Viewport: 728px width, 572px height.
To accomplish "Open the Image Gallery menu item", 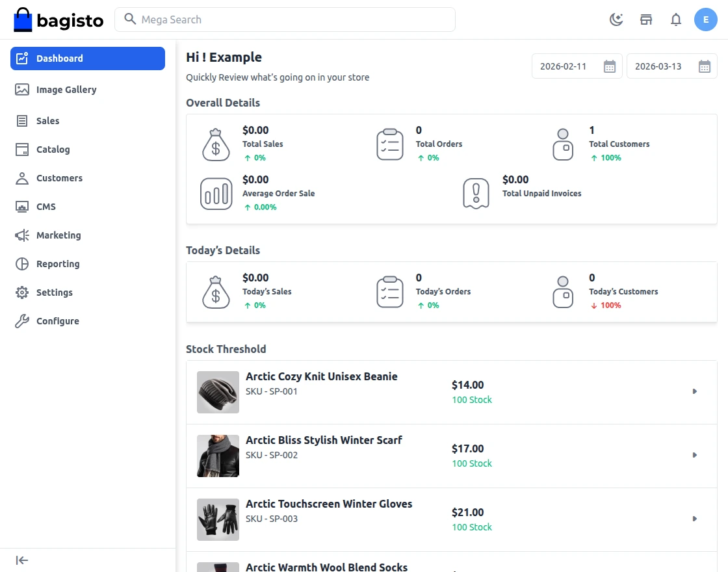I will click(66, 90).
